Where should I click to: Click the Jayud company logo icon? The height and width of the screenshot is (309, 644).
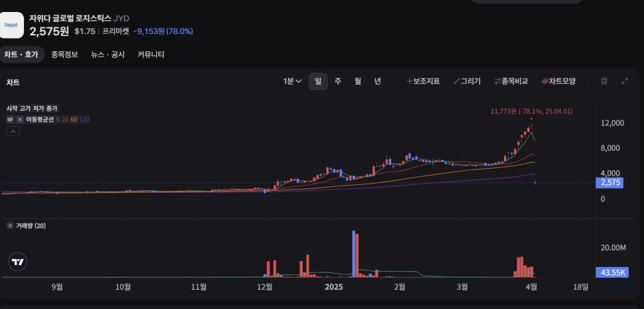[11, 25]
